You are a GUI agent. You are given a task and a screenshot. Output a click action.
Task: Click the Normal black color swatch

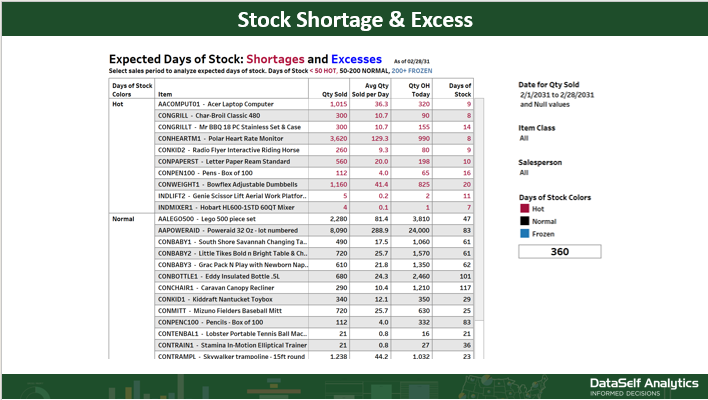coord(524,221)
